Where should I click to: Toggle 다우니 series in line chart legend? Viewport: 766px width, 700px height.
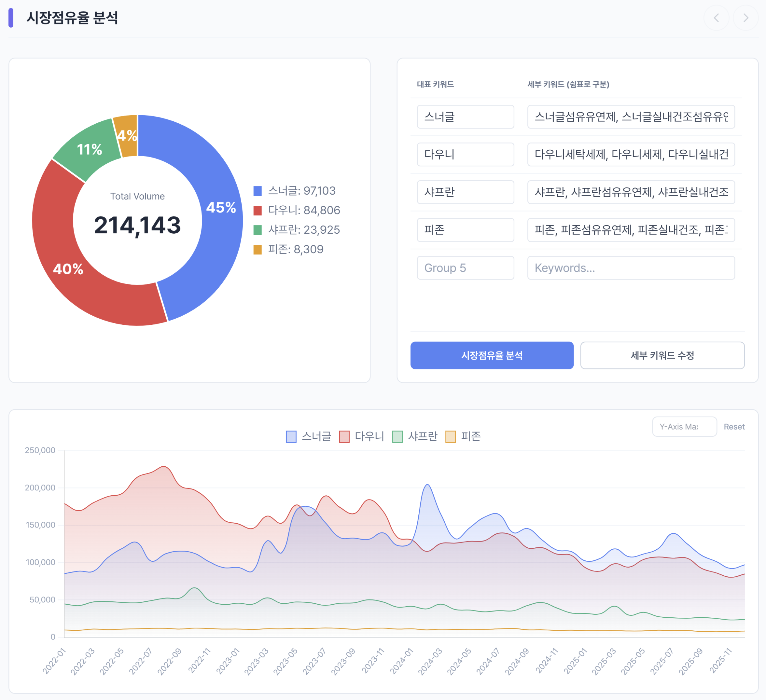pyautogui.click(x=362, y=436)
